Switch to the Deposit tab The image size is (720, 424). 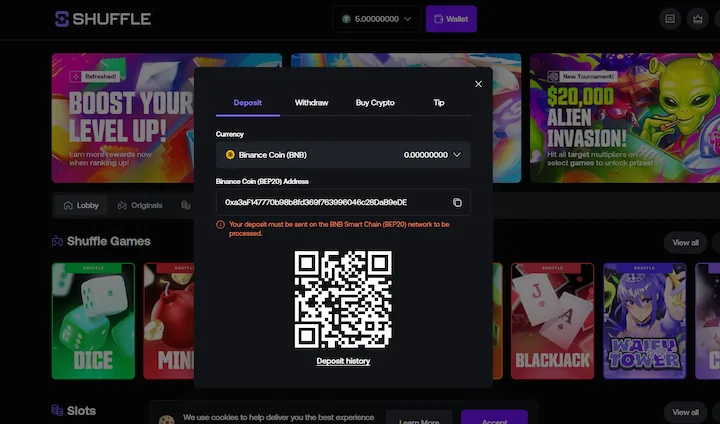point(248,103)
